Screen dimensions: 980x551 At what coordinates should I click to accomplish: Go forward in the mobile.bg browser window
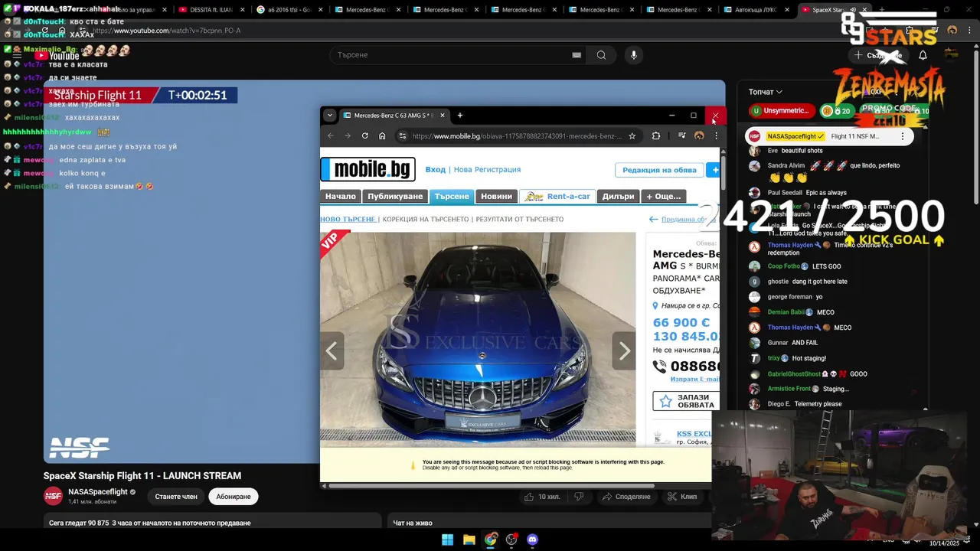(x=348, y=135)
